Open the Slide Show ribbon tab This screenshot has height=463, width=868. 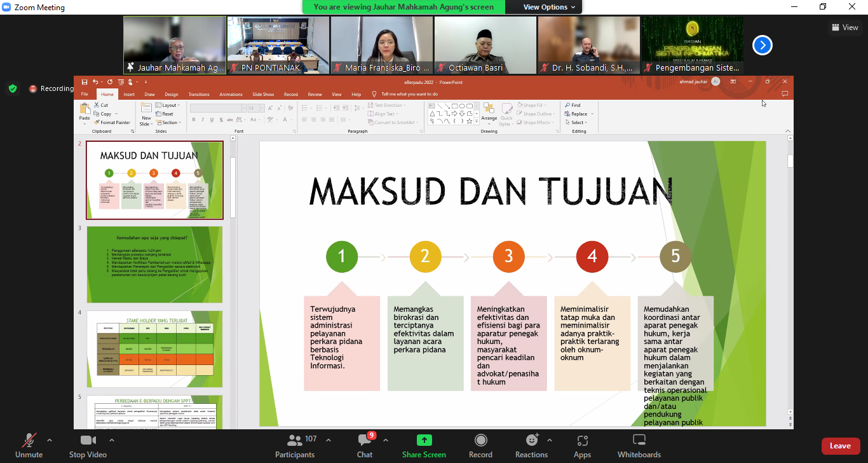(x=263, y=94)
